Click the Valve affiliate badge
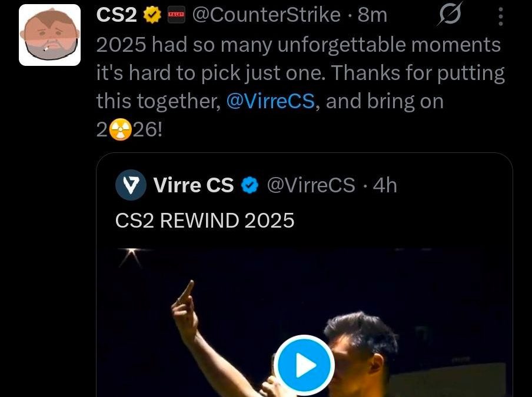 (x=177, y=15)
